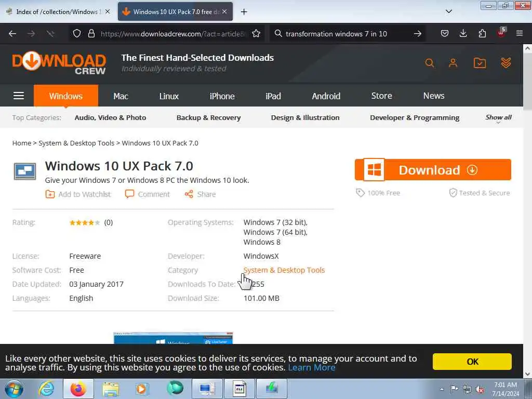Screen dimensions: 532x399
Task: Open the site search magnifier icon
Action: (x=429, y=63)
